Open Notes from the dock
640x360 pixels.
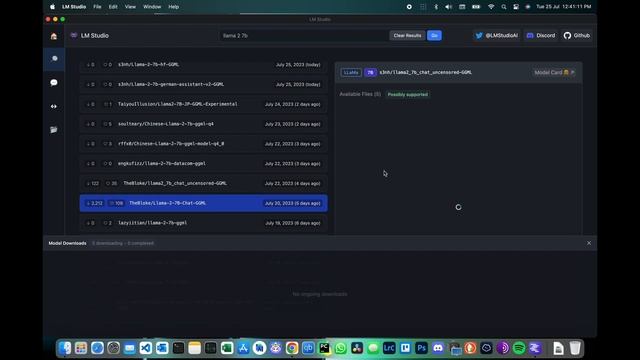194,348
